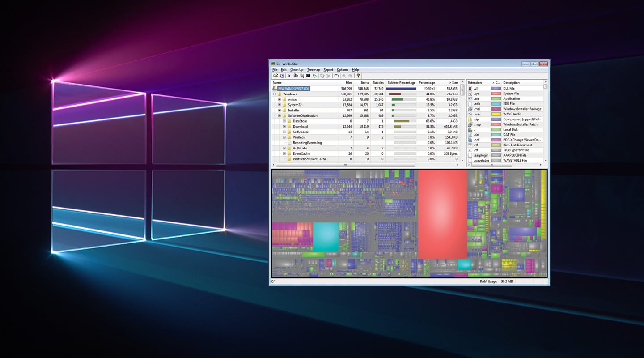Click the yellow question mark Help icon

(358, 76)
